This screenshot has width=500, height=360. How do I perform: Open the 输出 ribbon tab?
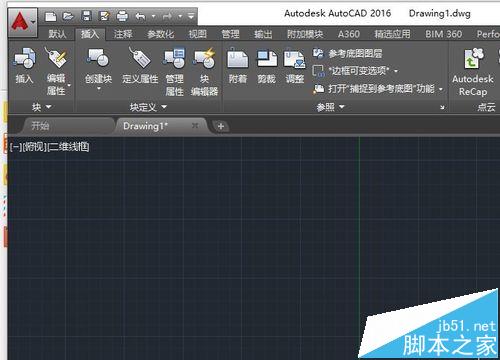coord(263,34)
